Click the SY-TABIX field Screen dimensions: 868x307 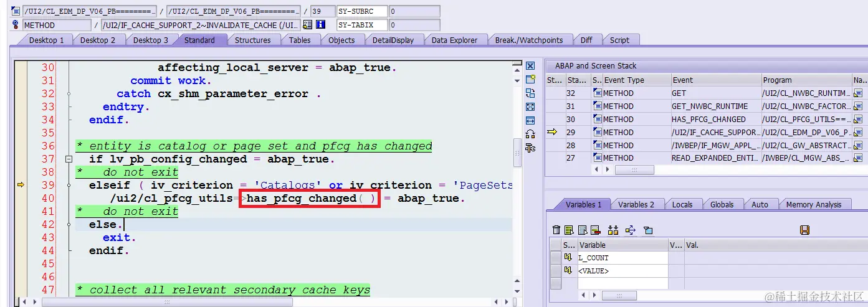362,25
